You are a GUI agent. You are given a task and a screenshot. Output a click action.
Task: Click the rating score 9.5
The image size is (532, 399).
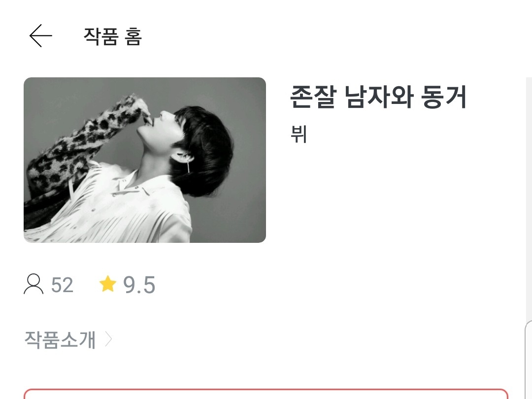[139, 285]
